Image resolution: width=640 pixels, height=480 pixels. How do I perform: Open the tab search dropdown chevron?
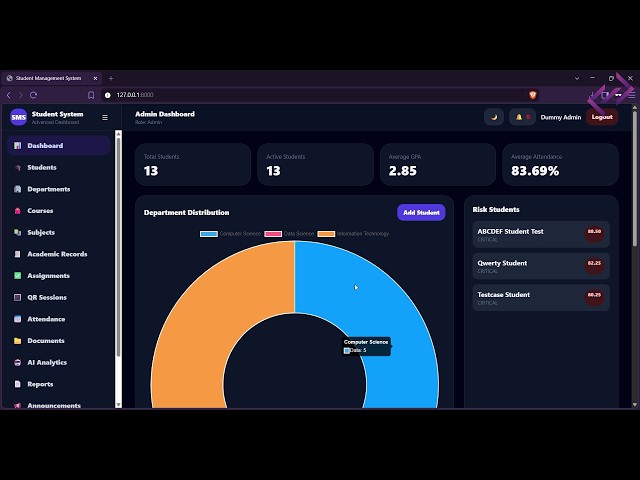pos(577,78)
